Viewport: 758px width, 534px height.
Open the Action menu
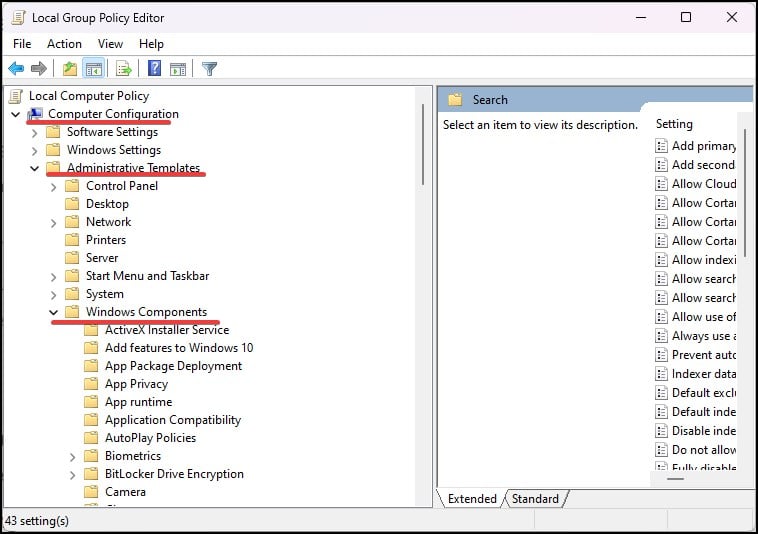point(64,44)
